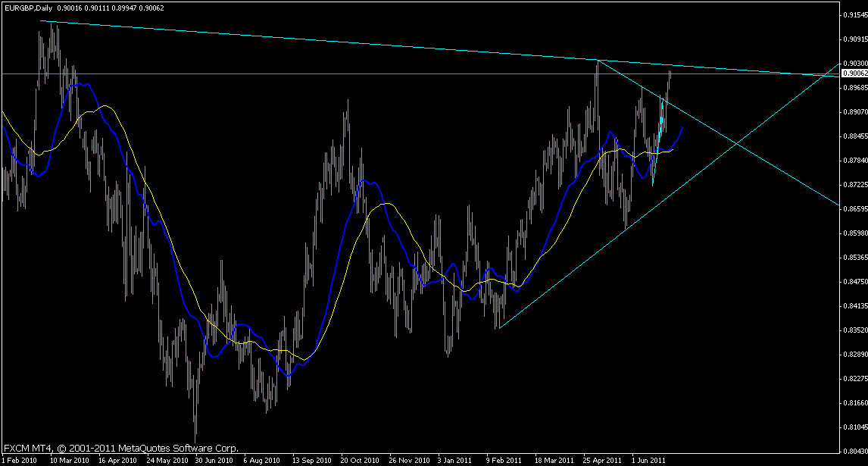Click the 0.9300 price axis label
Image resolution: width=868 pixels, height=466 pixels.
point(855,63)
